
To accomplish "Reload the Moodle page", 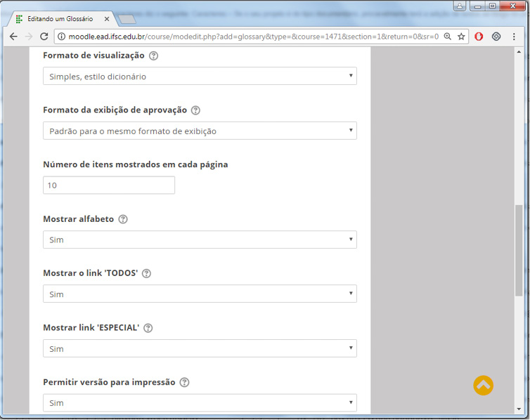I will click(x=44, y=37).
